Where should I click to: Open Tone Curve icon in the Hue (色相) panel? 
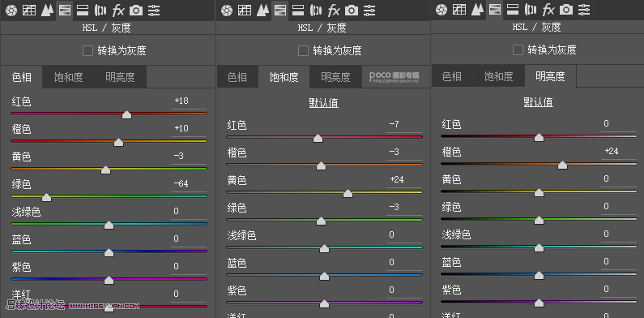click(x=28, y=11)
